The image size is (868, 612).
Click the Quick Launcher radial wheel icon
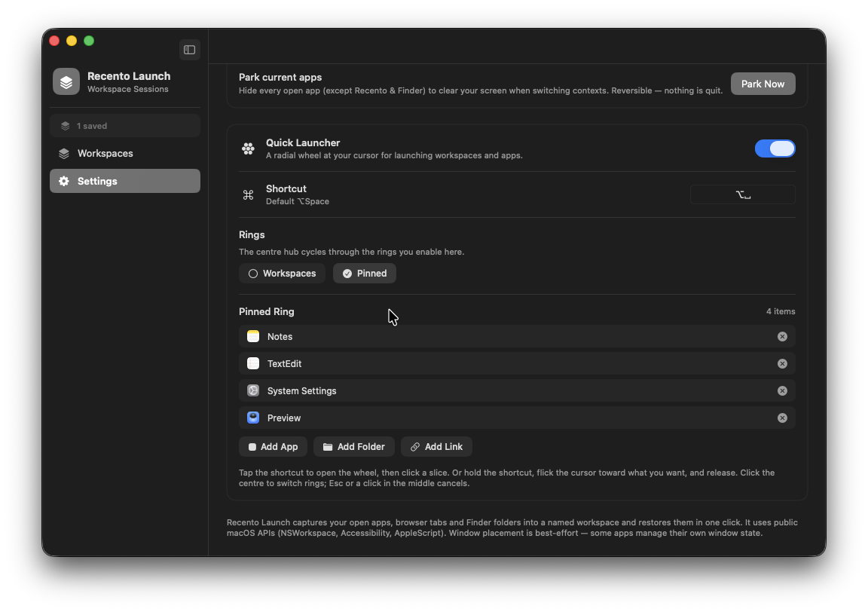[x=248, y=148]
